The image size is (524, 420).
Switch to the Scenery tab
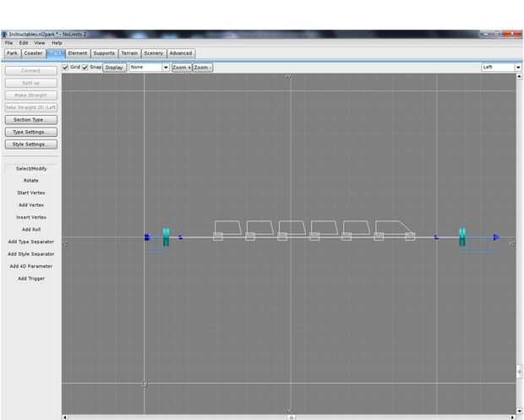point(154,53)
